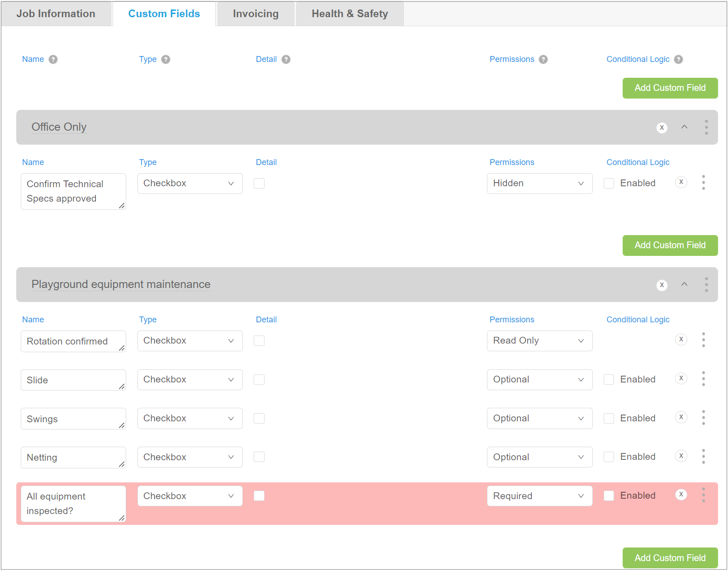Image resolution: width=728 pixels, height=571 pixels.
Task: Open the Health & Safety tab
Action: (x=349, y=14)
